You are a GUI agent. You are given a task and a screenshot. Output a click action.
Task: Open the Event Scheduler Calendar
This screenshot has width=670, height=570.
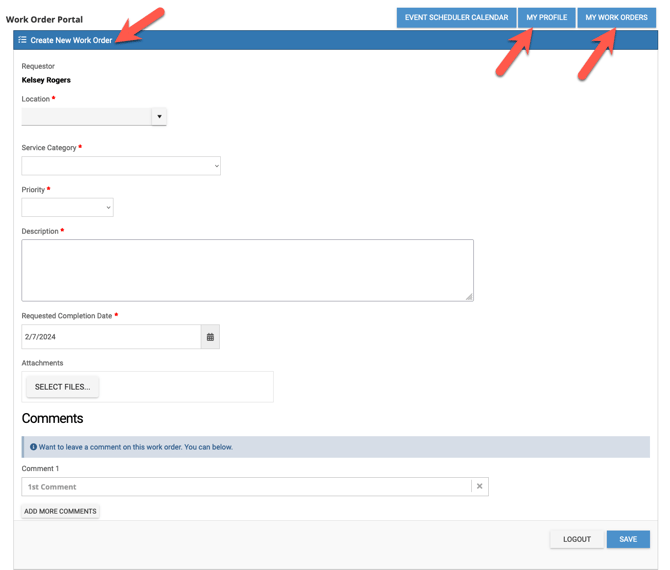click(x=456, y=17)
